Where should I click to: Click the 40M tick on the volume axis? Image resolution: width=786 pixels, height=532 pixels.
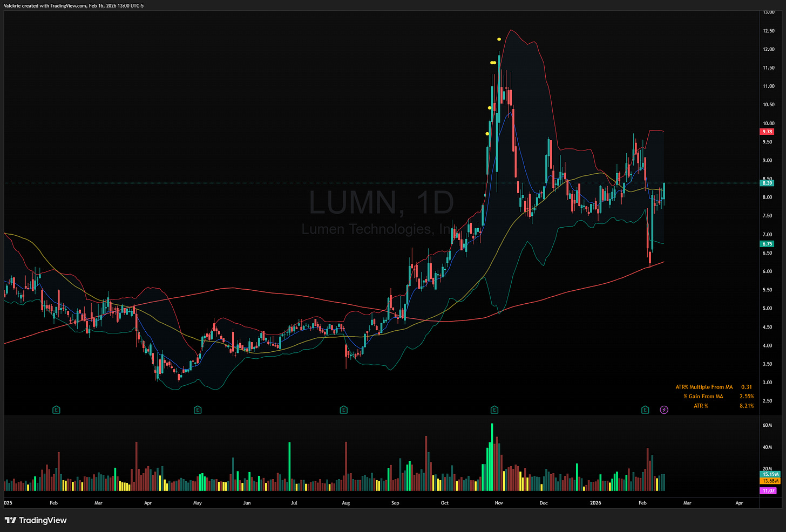tap(767, 447)
